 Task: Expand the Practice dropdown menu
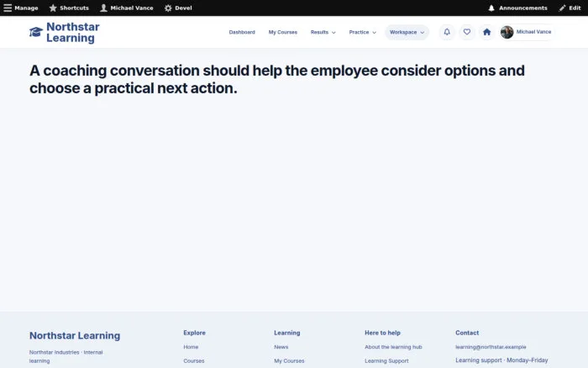[362, 32]
